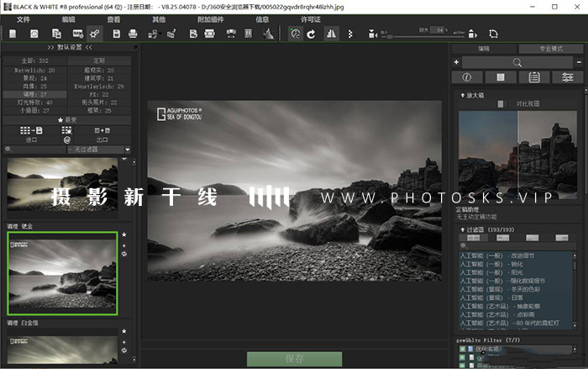The image size is (588, 369).
Task: Select the 肖像: 25 category
Action: 35,87
